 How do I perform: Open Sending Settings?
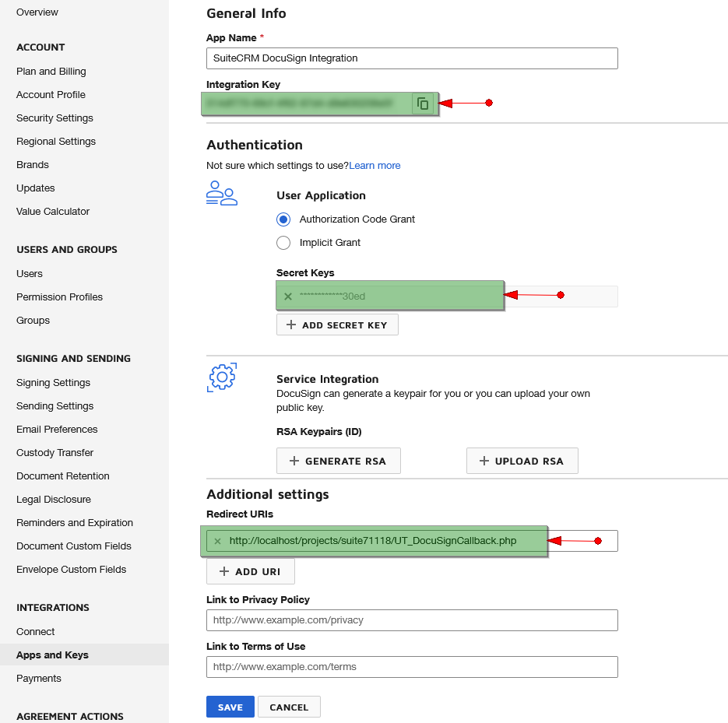click(x=55, y=406)
